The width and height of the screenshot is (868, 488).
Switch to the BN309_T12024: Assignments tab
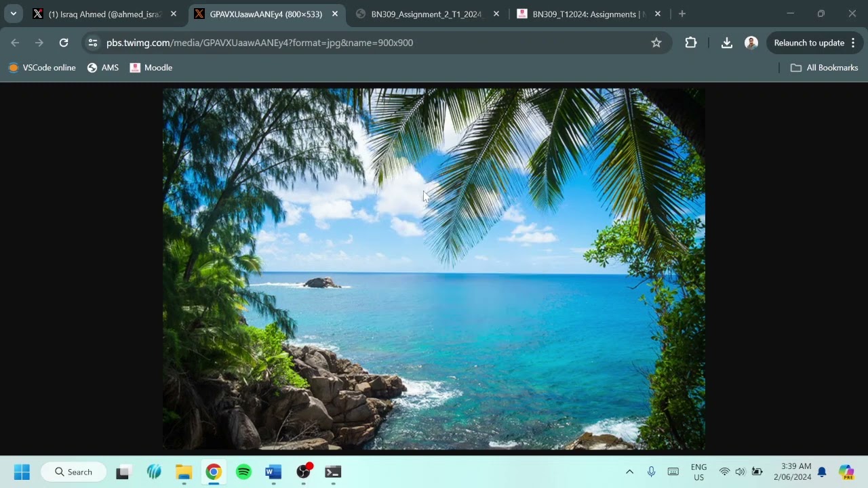(589, 14)
